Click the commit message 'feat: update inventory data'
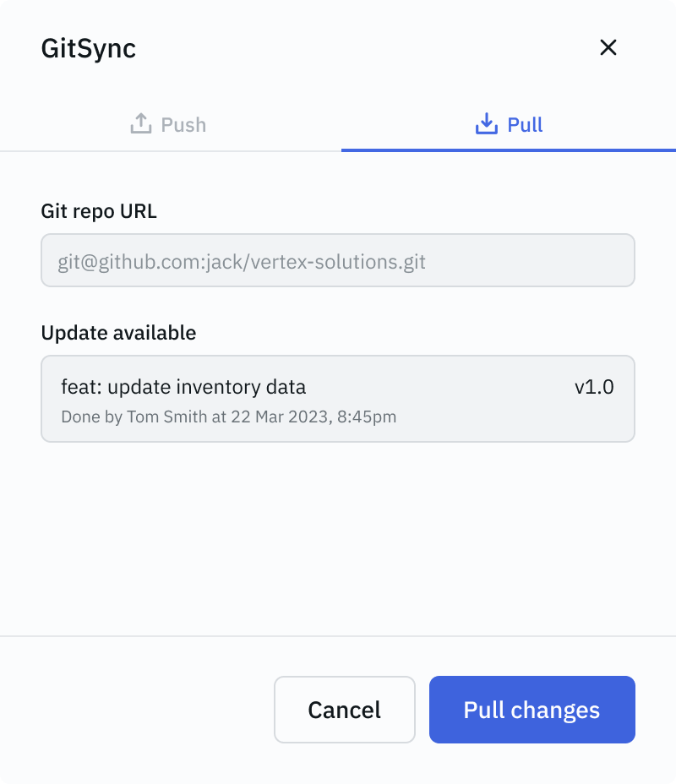Viewport: 676px width, 784px height. (183, 386)
